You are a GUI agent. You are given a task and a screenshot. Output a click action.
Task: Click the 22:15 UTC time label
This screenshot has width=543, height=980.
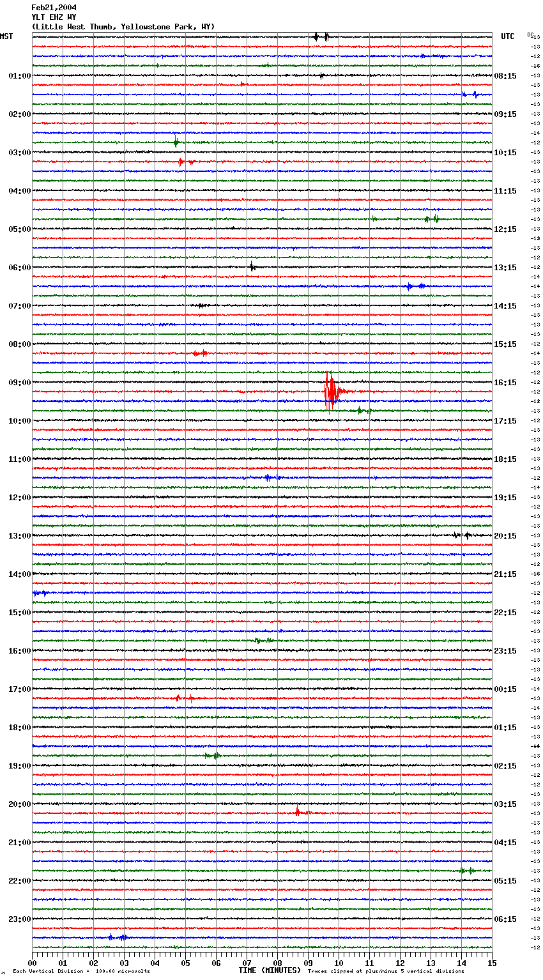pos(505,613)
